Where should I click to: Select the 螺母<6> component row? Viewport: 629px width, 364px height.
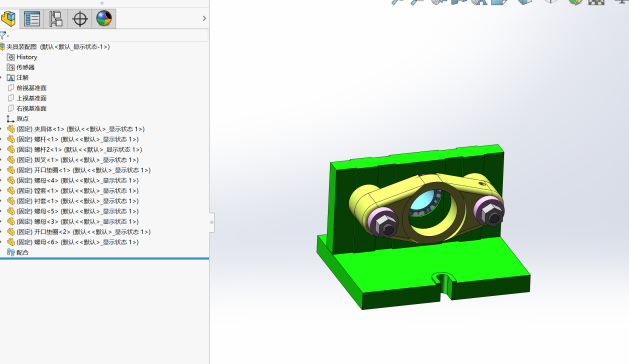coord(73,242)
